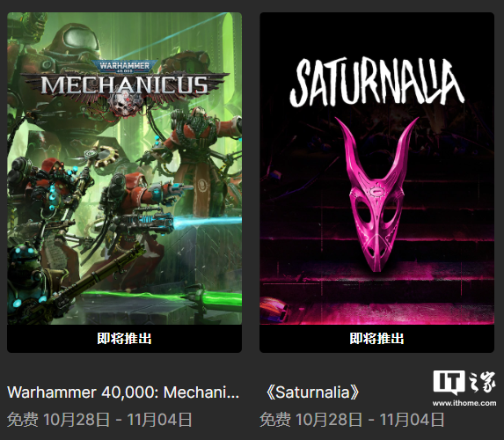Click the Warhammer 40,000 logo emblem
The width and height of the screenshot is (504, 440).
[x=125, y=66]
